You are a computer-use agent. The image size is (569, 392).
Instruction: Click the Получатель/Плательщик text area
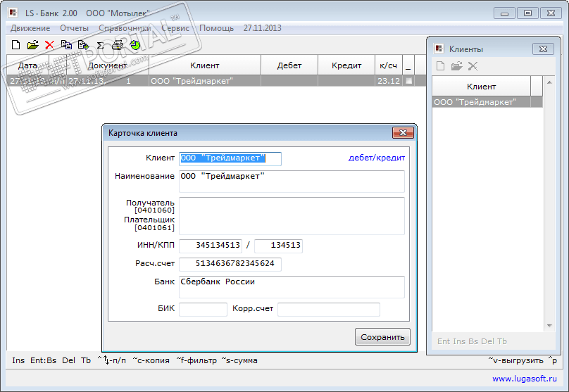[292, 216]
